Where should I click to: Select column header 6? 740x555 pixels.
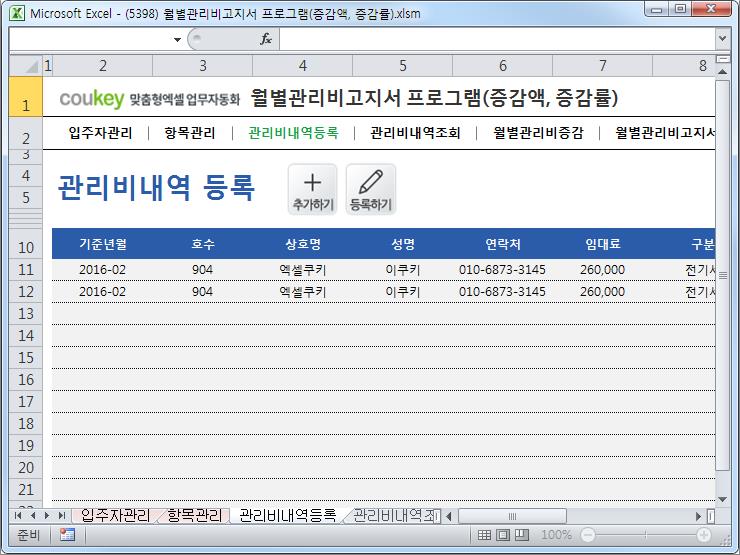pyautogui.click(x=503, y=66)
